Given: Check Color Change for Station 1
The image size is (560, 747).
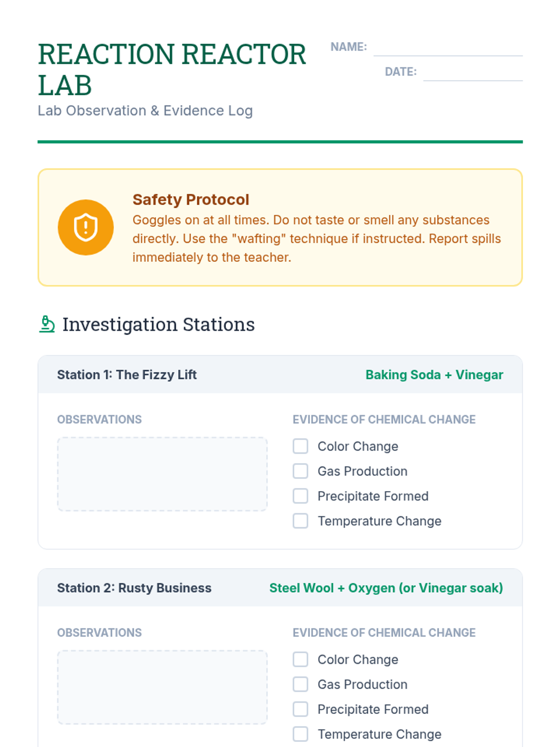Looking at the screenshot, I should pos(301,446).
